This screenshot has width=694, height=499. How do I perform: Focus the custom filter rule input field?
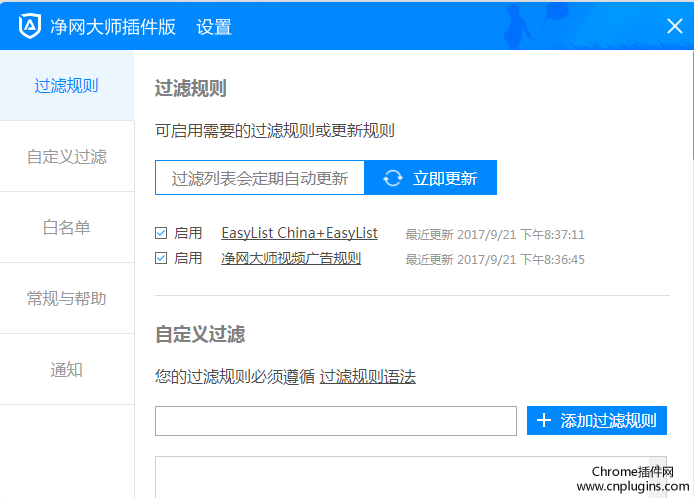tap(336, 421)
